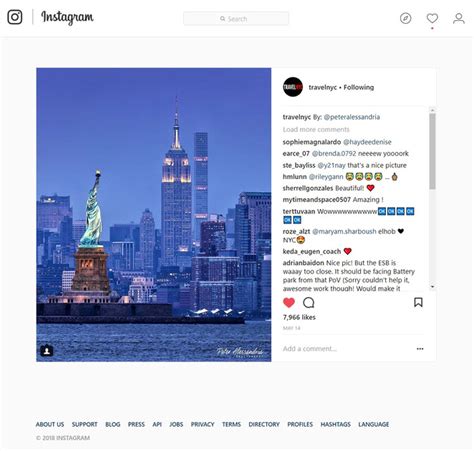Open the HASHTAGS footer item
The width and height of the screenshot is (474, 451).
click(x=335, y=424)
